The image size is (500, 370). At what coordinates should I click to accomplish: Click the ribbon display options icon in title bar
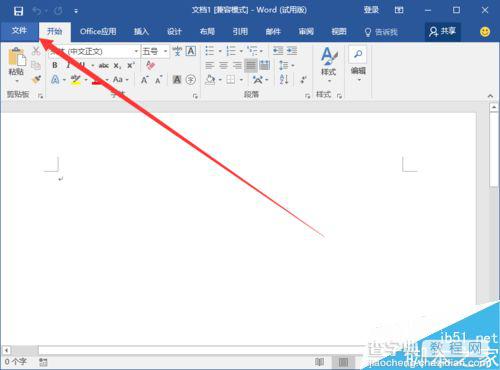click(399, 10)
